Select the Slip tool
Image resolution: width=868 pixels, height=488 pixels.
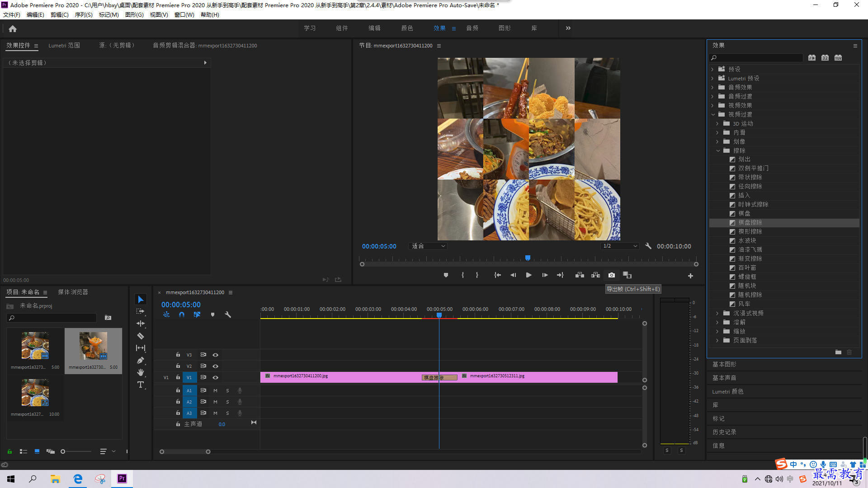[x=141, y=348]
